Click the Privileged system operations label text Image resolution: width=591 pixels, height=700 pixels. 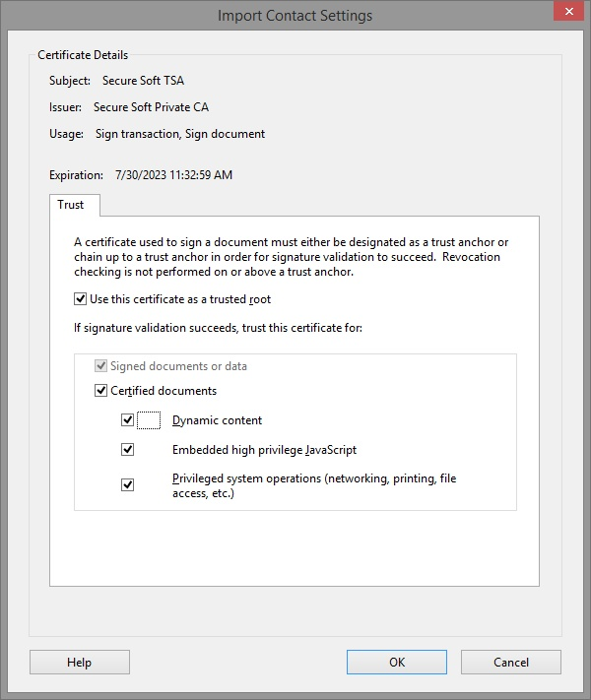coord(314,485)
